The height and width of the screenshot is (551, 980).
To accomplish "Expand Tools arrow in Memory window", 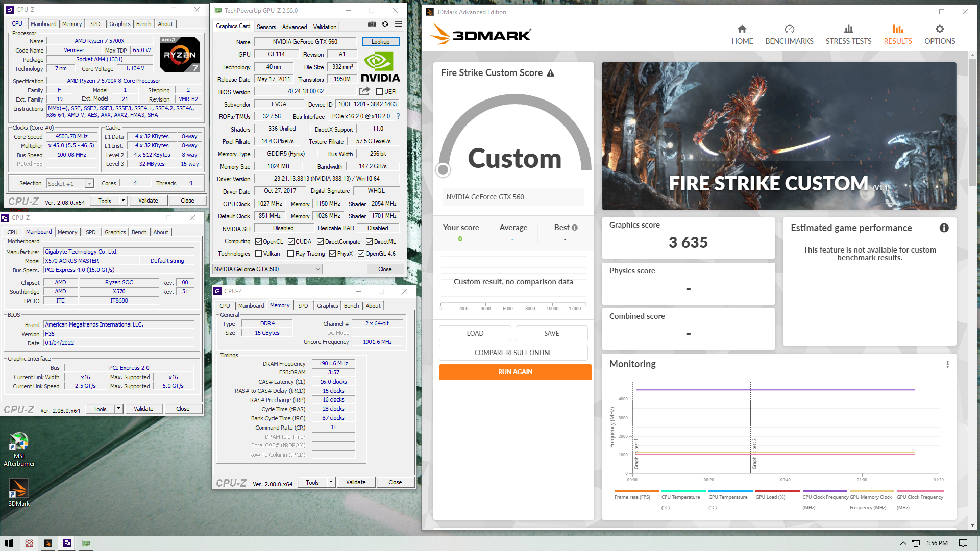I will [331, 482].
